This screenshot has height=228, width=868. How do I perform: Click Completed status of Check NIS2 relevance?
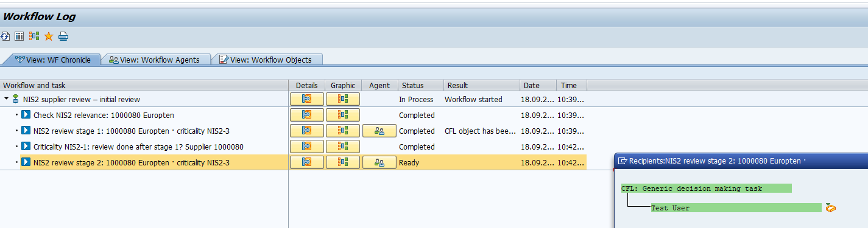(x=417, y=115)
